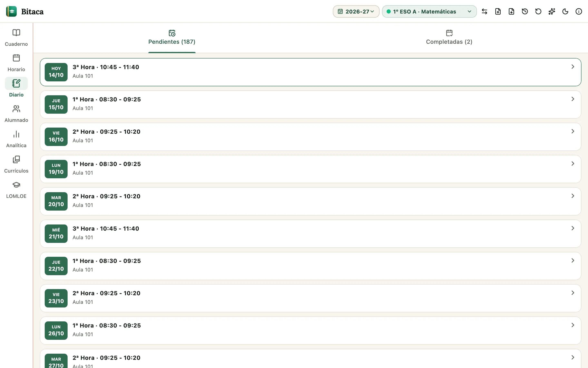The height and width of the screenshot is (368, 588).
Task: Click the Bitaca app title
Action: coord(32,12)
